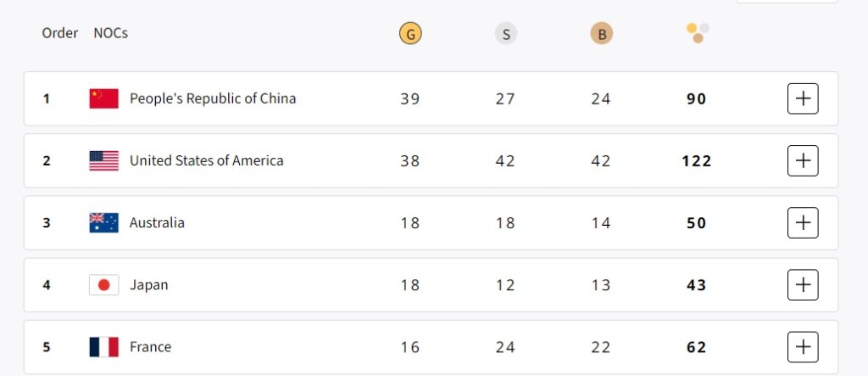868x376 pixels.
Task: Click the Australia flag icon
Action: tap(103, 222)
